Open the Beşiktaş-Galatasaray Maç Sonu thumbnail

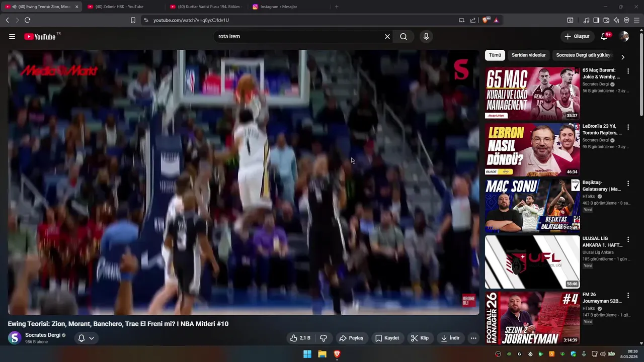[x=532, y=206]
